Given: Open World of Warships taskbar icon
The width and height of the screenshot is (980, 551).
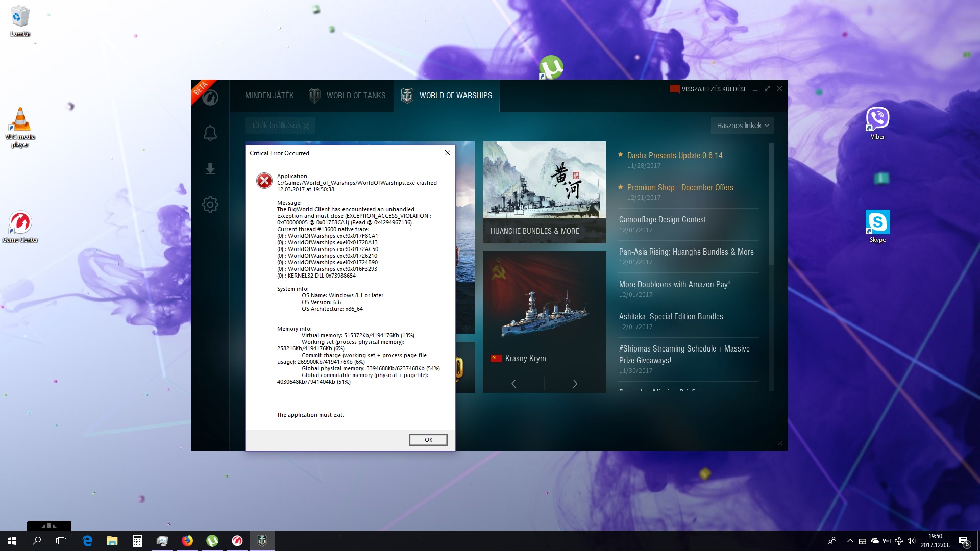Looking at the screenshot, I should point(262,541).
